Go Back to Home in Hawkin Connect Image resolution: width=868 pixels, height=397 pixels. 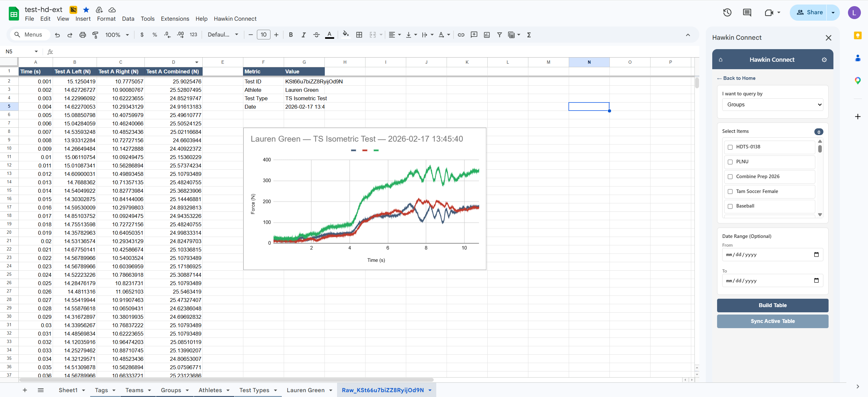pos(739,78)
